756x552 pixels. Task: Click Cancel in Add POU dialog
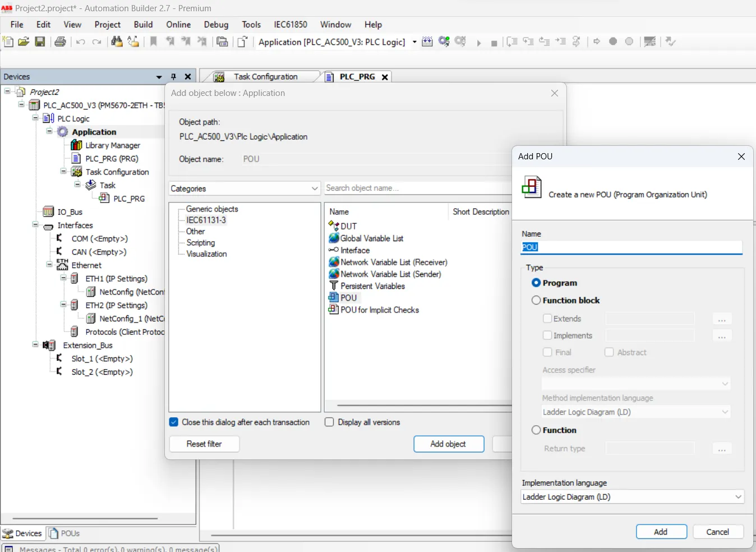(x=718, y=532)
